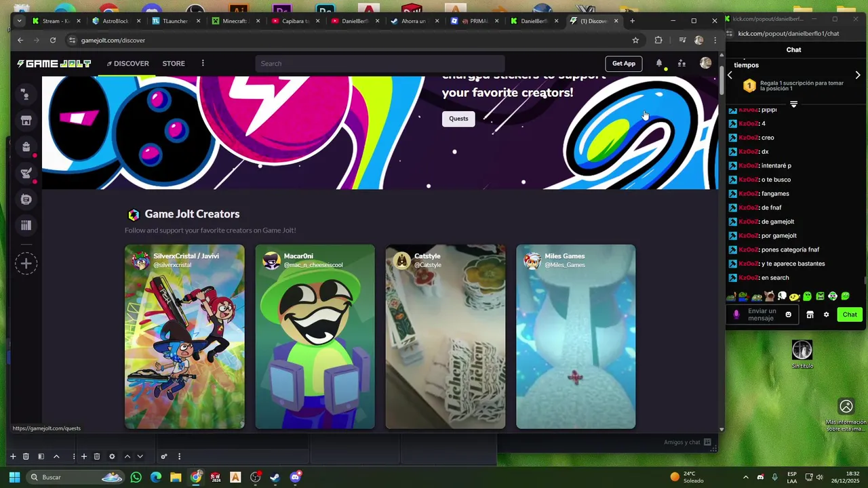Click the Game Jolt search field
Image resolution: width=868 pixels, height=488 pixels.
380,64
